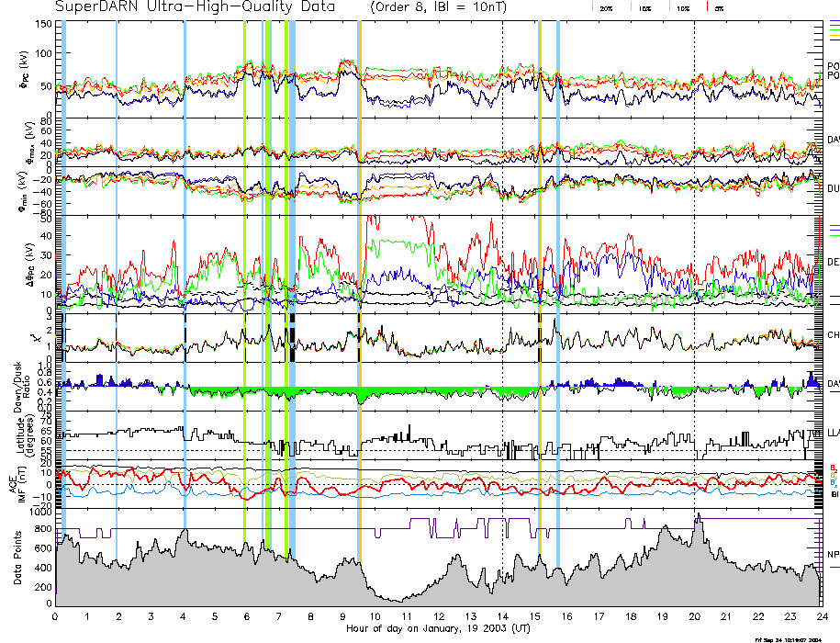840x643 pixels.
Task: Click the 20% light-blue legend marker
Action: click(x=592, y=7)
